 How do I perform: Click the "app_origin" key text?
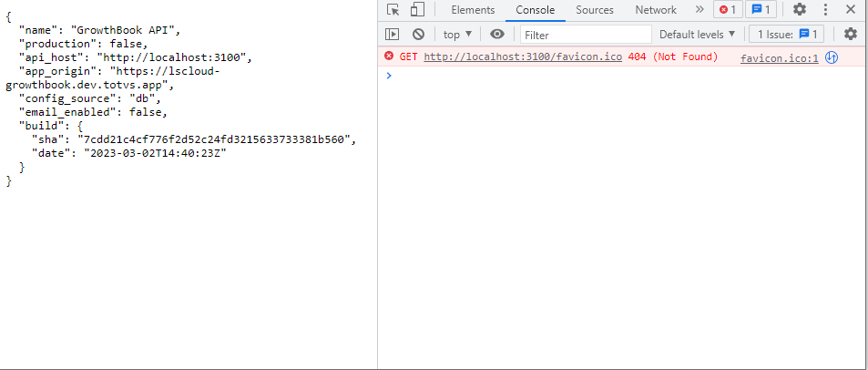click(57, 71)
